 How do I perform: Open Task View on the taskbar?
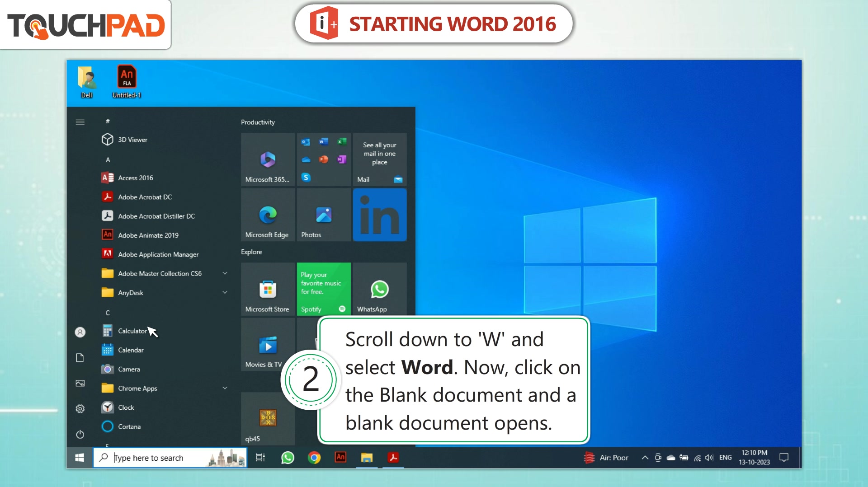pos(260,458)
